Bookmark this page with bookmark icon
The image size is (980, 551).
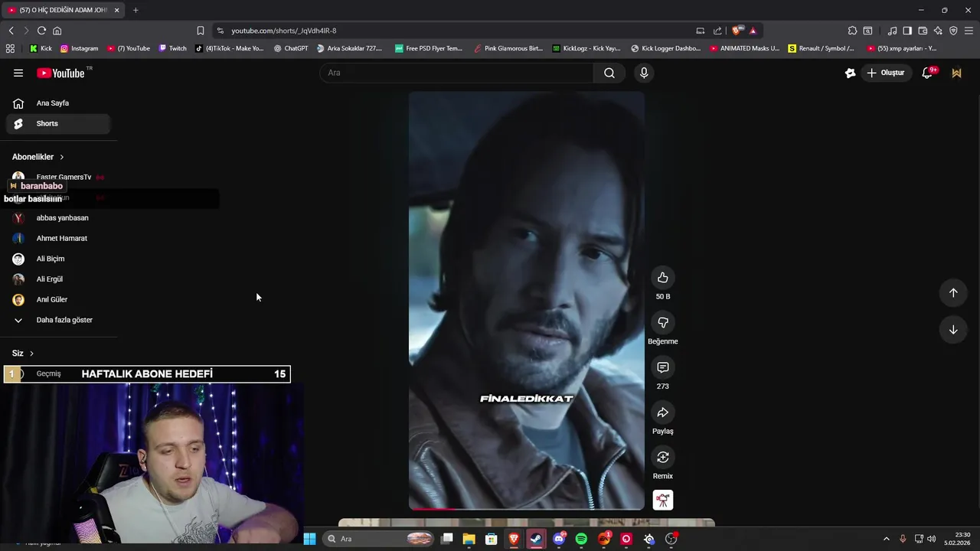(200, 31)
